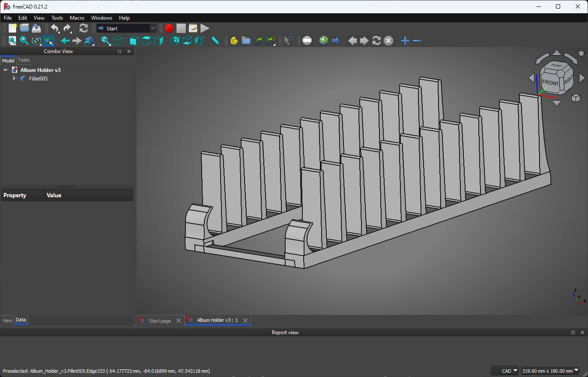The height and width of the screenshot is (377, 588).
Task: Set top view
Action: pos(146,41)
